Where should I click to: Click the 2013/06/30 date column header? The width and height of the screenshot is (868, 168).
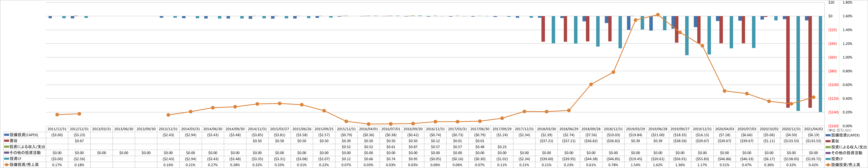(124, 129)
